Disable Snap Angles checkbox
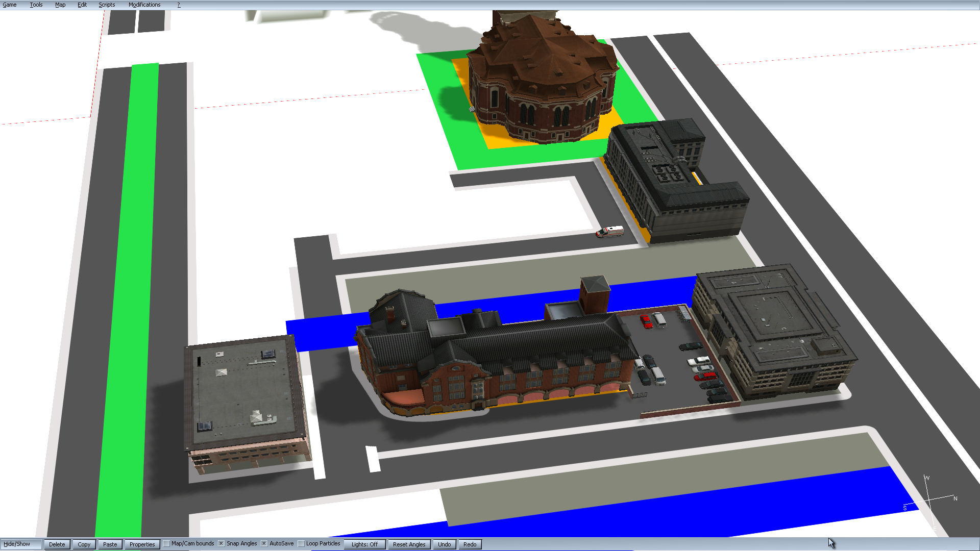The height and width of the screenshot is (551, 980). tap(221, 544)
